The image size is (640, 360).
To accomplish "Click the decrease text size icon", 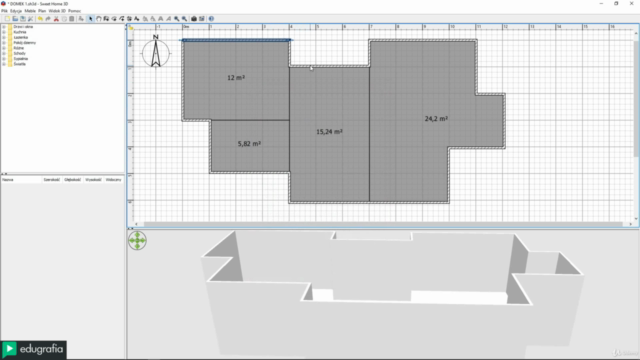I will coord(153,19).
